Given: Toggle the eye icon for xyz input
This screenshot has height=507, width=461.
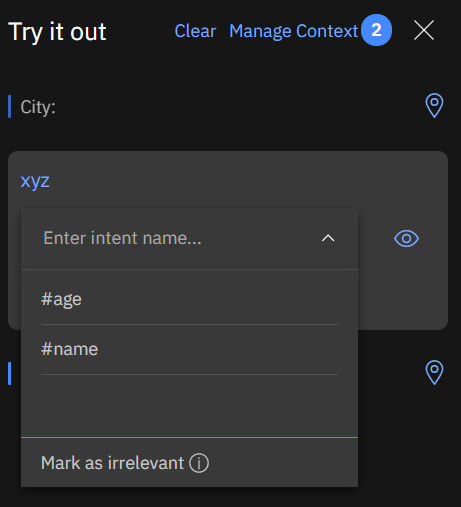Looking at the screenshot, I should point(406,239).
